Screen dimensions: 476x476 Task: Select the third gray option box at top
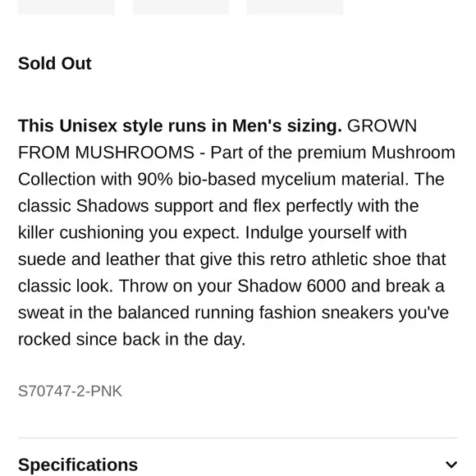tap(295, 7)
